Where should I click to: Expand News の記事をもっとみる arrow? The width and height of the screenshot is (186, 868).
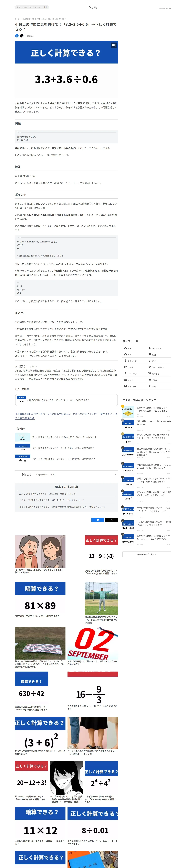[115, 475]
